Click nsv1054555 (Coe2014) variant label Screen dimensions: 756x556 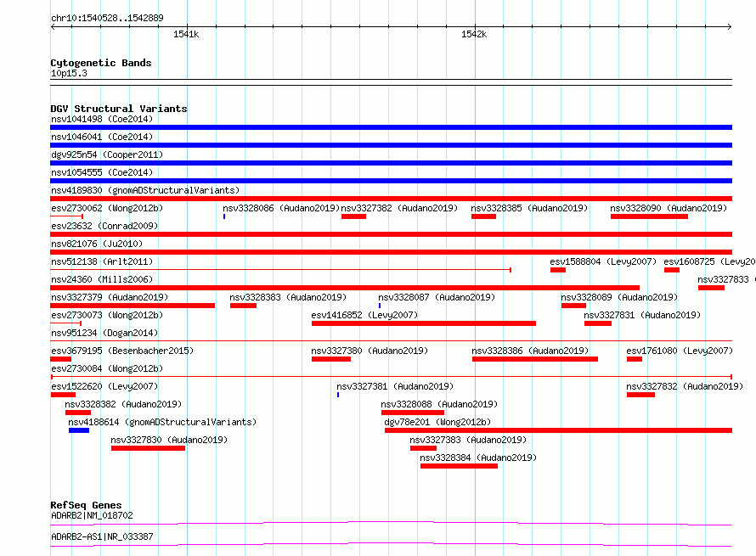click(x=102, y=172)
